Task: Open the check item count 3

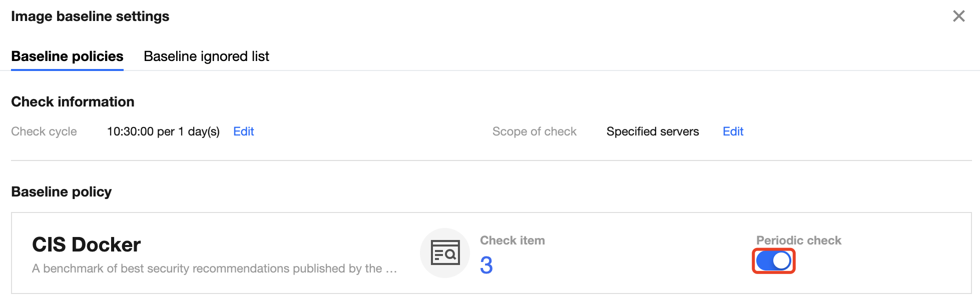Action: tap(486, 265)
